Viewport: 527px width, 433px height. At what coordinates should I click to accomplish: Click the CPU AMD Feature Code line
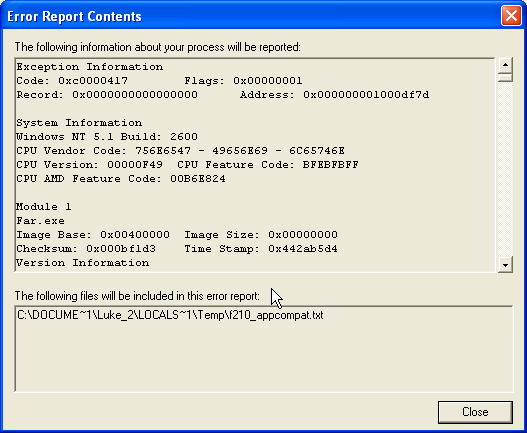point(121,179)
